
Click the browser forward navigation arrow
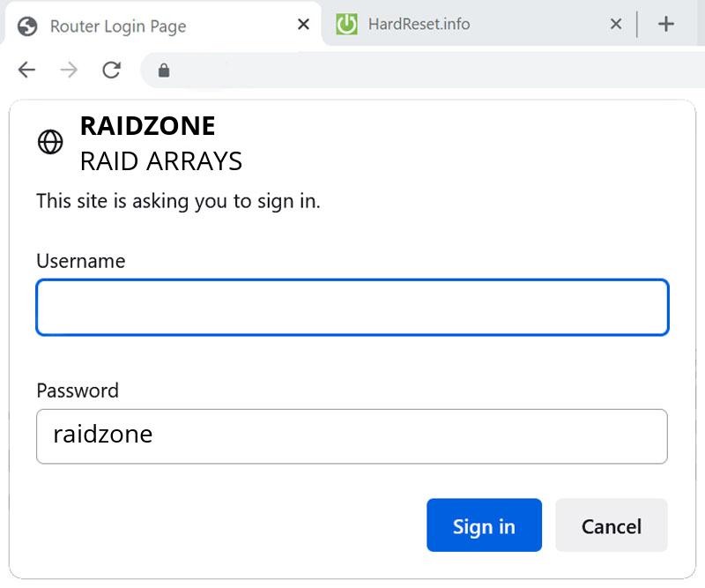[x=69, y=69]
